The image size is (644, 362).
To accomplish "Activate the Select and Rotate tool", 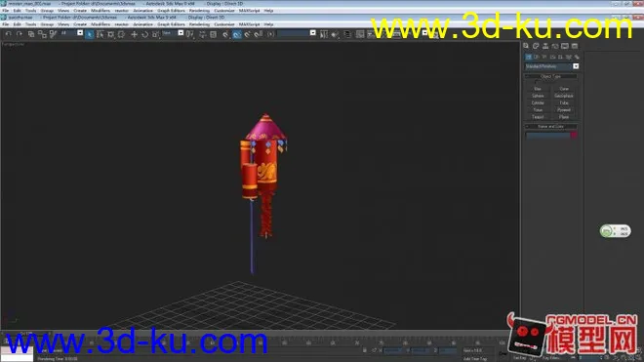I will [x=145, y=34].
